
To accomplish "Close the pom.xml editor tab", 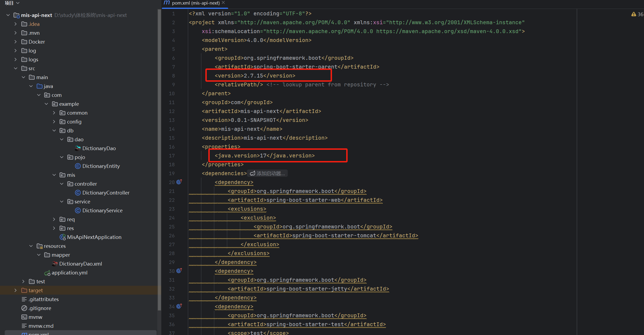I will point(223,3).
